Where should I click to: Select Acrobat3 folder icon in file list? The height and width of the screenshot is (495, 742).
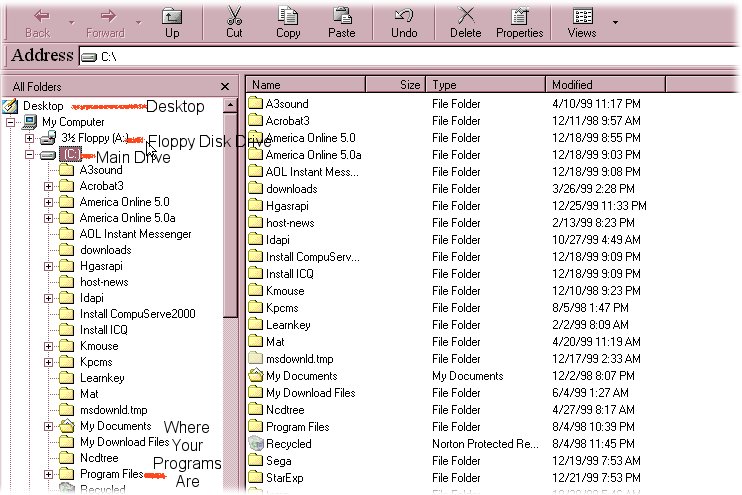[x=256, y=120]
